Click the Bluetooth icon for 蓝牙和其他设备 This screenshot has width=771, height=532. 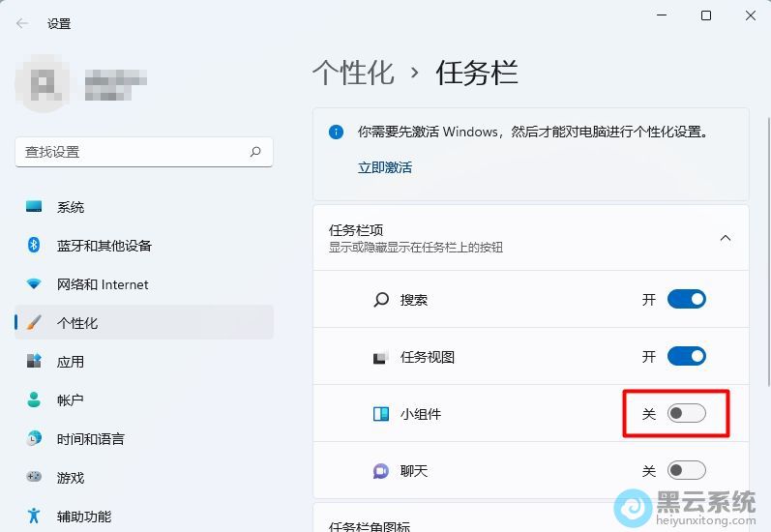coord(35,246)
